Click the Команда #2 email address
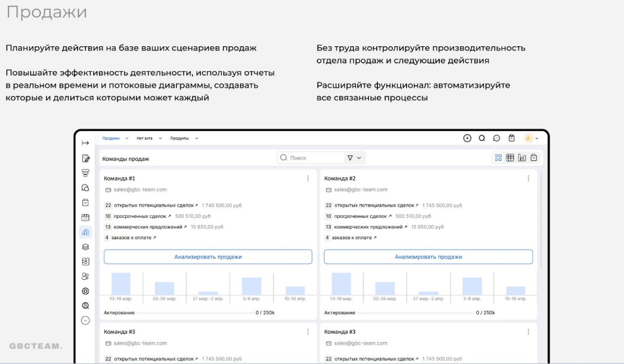624x364 pixels. [x=361, y=190]
